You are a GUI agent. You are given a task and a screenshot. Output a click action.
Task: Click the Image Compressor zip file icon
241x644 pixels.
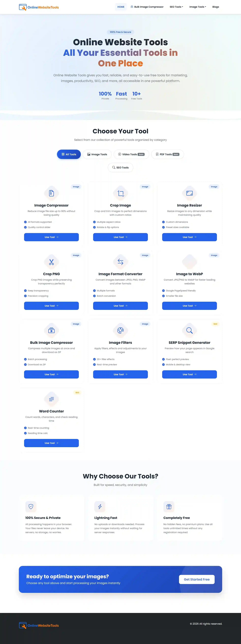51,193
